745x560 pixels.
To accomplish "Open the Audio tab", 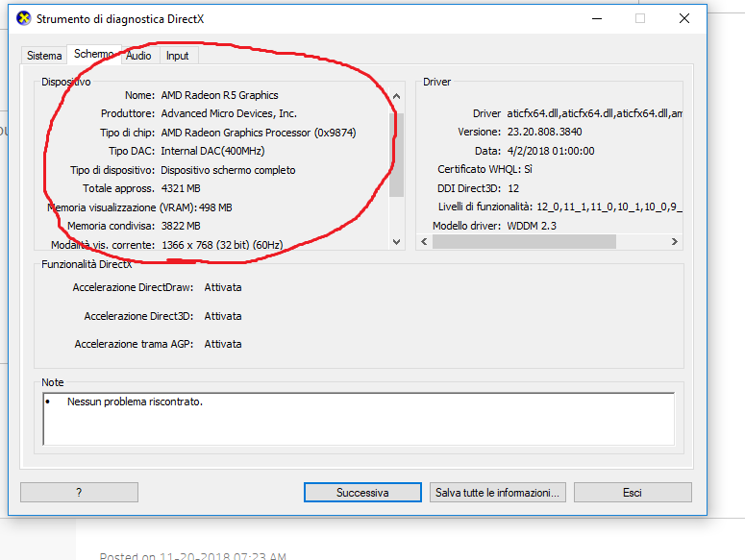I will click(x=138, y=56).
